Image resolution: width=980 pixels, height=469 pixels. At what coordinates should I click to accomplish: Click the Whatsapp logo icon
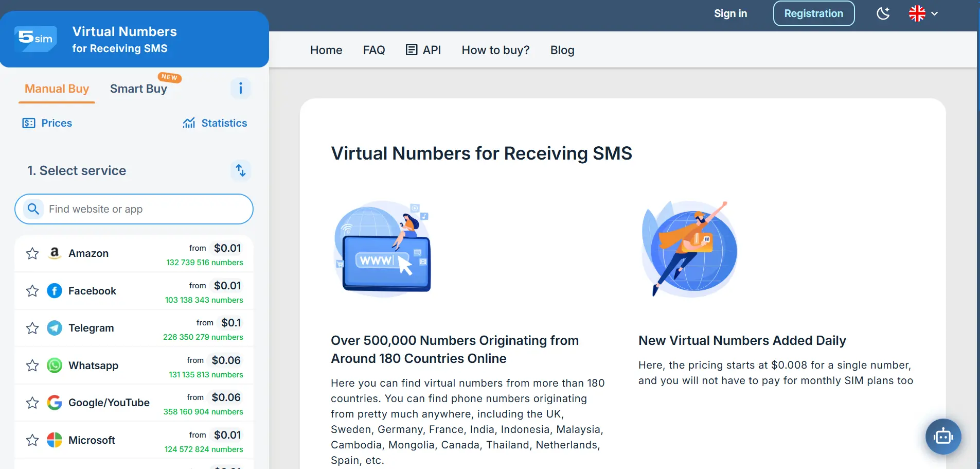55,366
